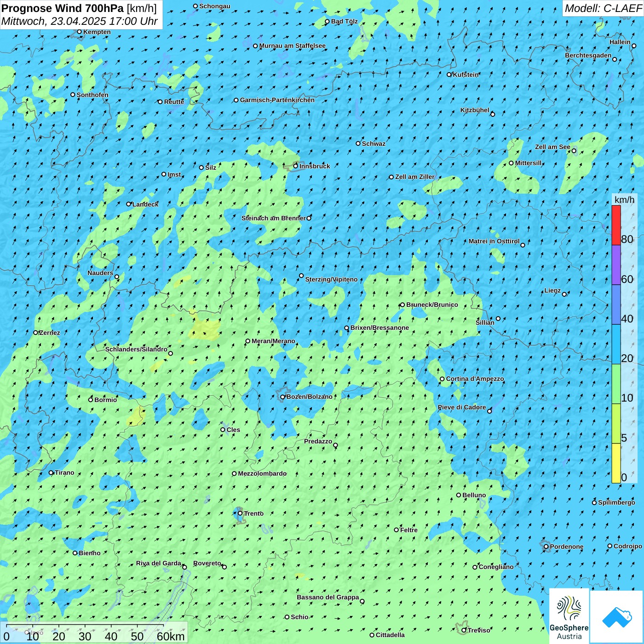The width and height of the screenshot is (644, 644).
Task: Click the 'Cortina d'Ampezzo' label
Action: pos(475,379)
